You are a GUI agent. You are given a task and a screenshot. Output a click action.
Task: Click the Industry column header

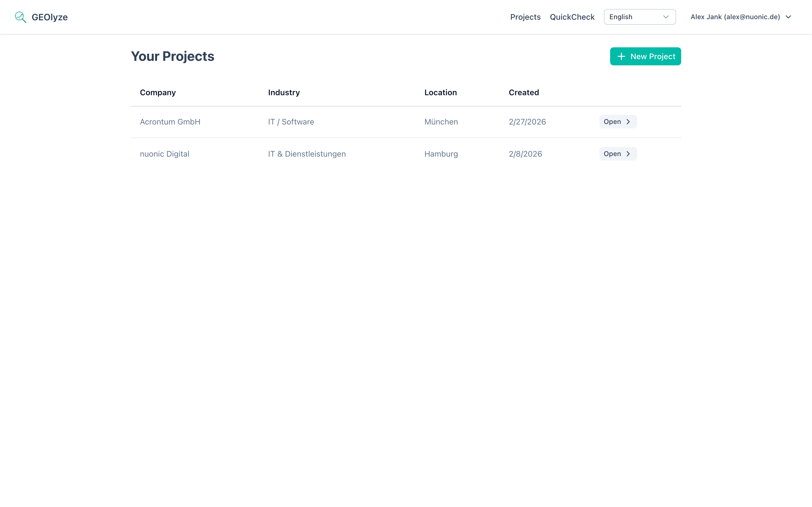click(284, 93)
